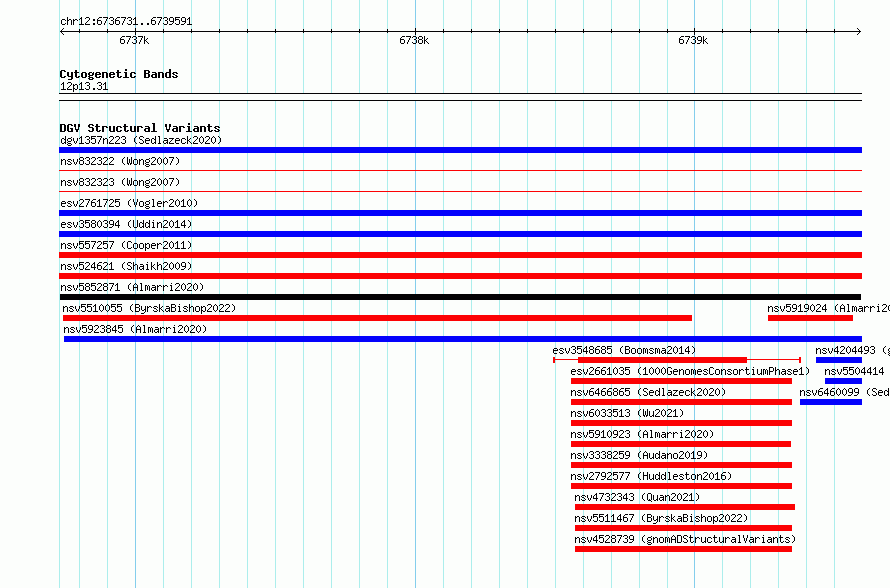Open the nsv2792577 (Huddleston2016) label

pyautogui.click(x=651, y=476)
